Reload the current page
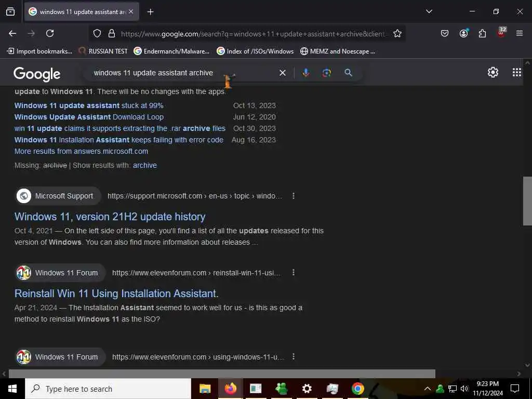The height and width of the screenshot is (399, 532). point(50,33)
